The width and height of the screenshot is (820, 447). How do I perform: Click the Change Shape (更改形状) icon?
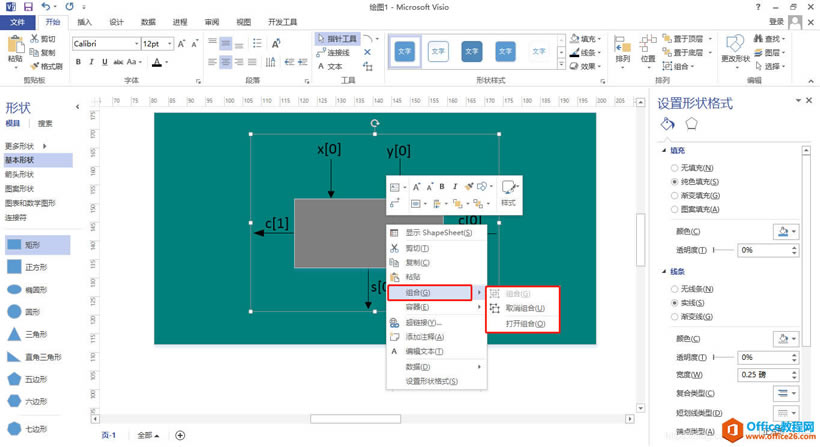[735, 49]
